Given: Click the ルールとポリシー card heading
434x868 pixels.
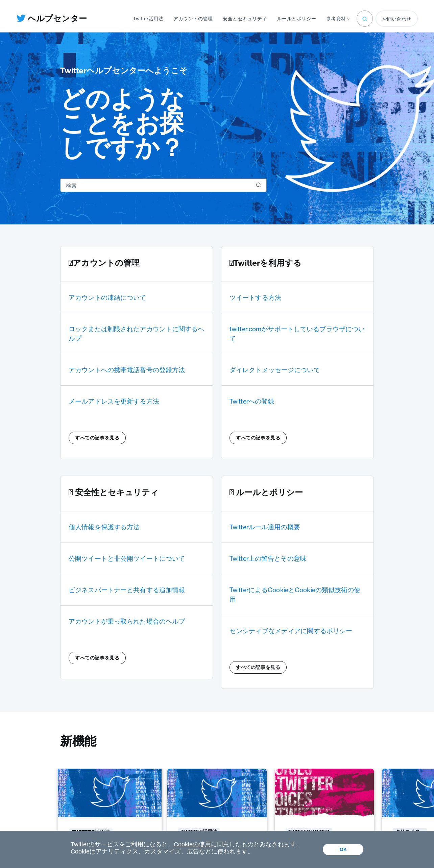Looking at the screenshot, I should (x=266, y=492).
